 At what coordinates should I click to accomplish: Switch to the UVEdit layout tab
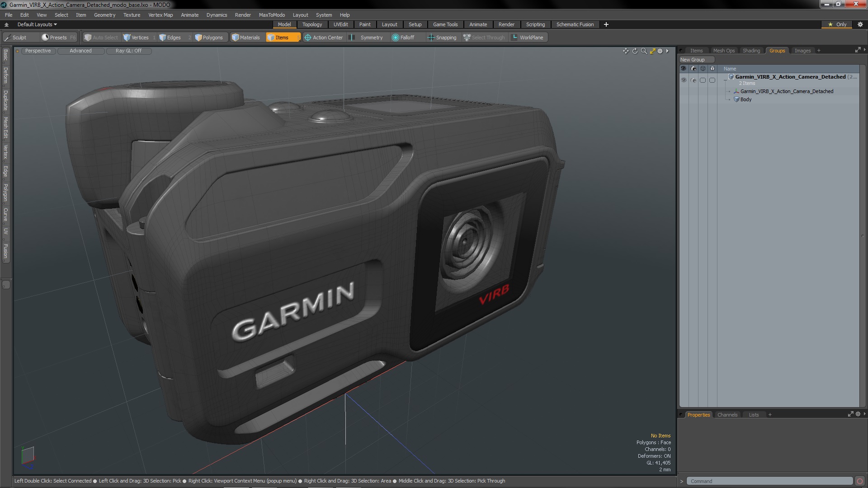click(x=340, y=24)
